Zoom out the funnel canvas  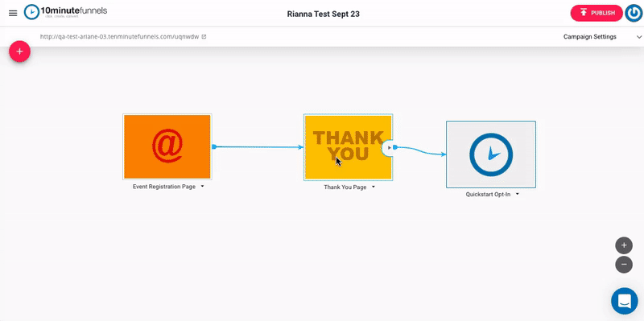point(624,265)
